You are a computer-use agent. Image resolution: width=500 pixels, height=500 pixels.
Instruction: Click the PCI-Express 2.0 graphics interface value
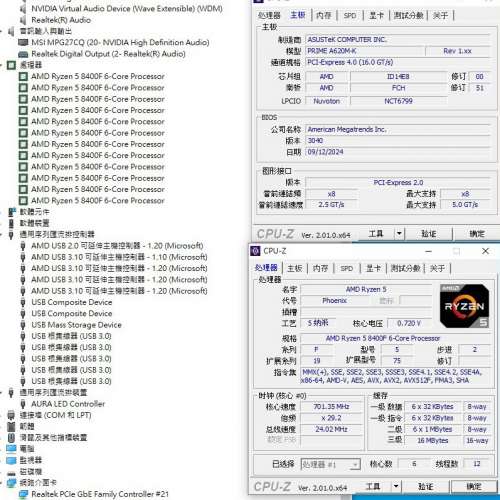pos(398,182)
